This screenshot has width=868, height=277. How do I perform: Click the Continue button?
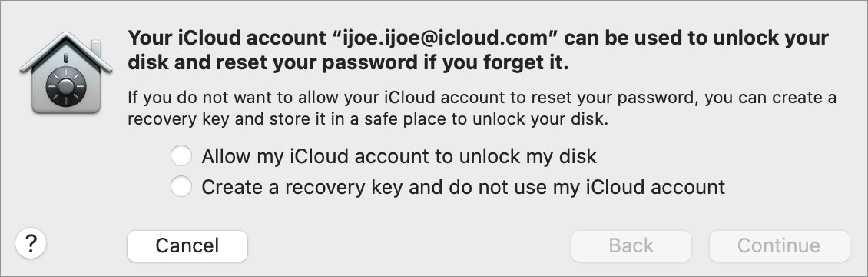click(x=779, y=245)
